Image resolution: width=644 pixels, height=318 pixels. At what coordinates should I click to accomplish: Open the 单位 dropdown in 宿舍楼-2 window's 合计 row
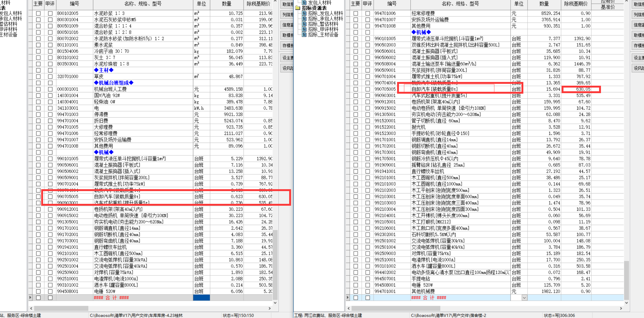point(524,298)
